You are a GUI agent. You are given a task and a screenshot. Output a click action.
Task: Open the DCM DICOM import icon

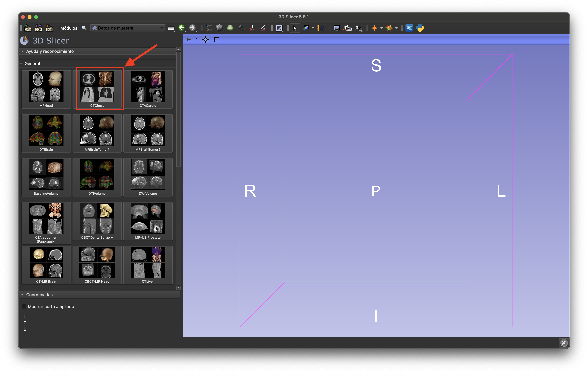pyautogui.click(x=38, y=28)
